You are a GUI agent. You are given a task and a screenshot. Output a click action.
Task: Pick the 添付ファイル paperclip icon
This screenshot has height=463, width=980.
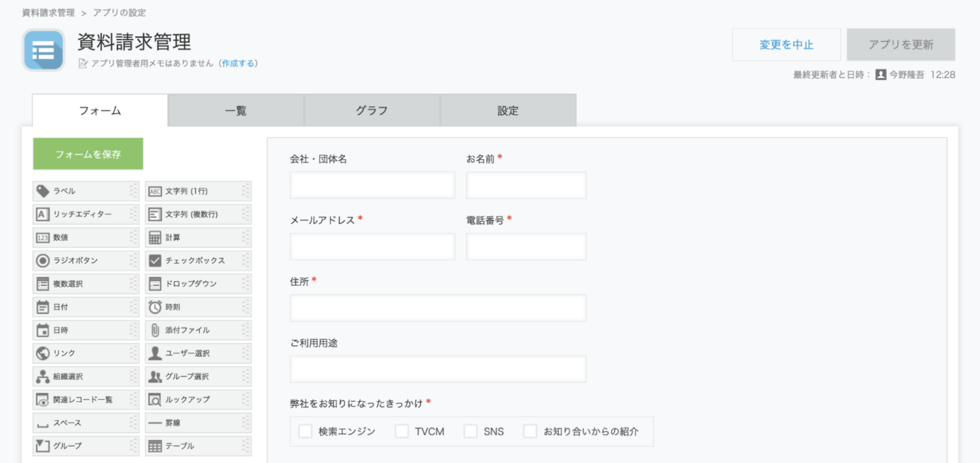pos(155,330)
